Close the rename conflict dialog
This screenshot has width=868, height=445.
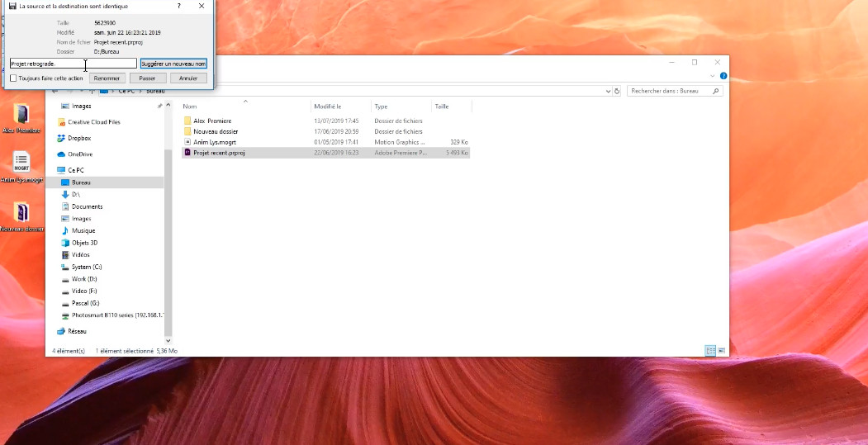click(202, 6)
